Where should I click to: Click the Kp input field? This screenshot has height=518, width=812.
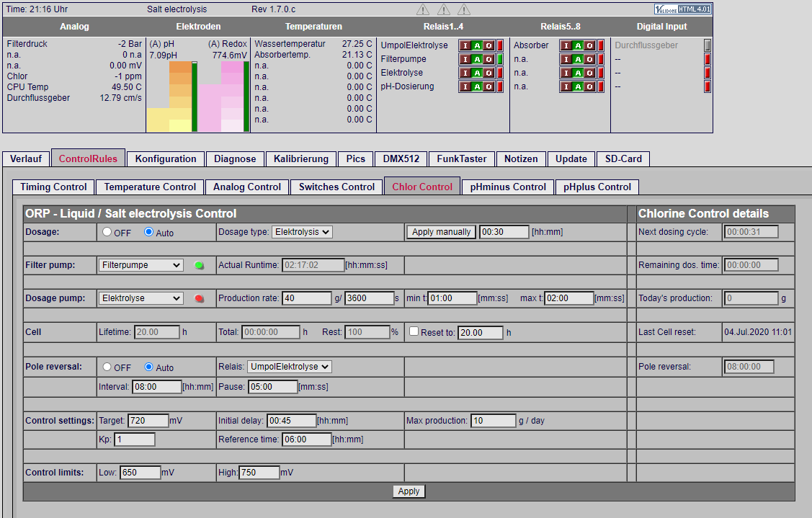pyautogui.click(x=135, y=439)
